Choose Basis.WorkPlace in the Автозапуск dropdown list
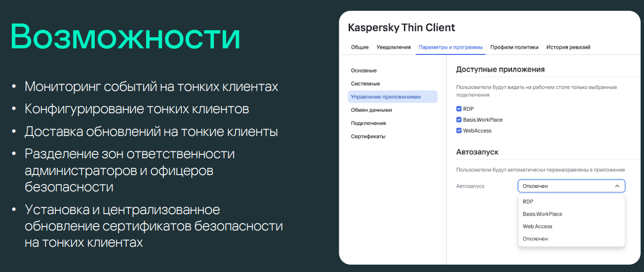644x272 pixels. coord(571,214)
